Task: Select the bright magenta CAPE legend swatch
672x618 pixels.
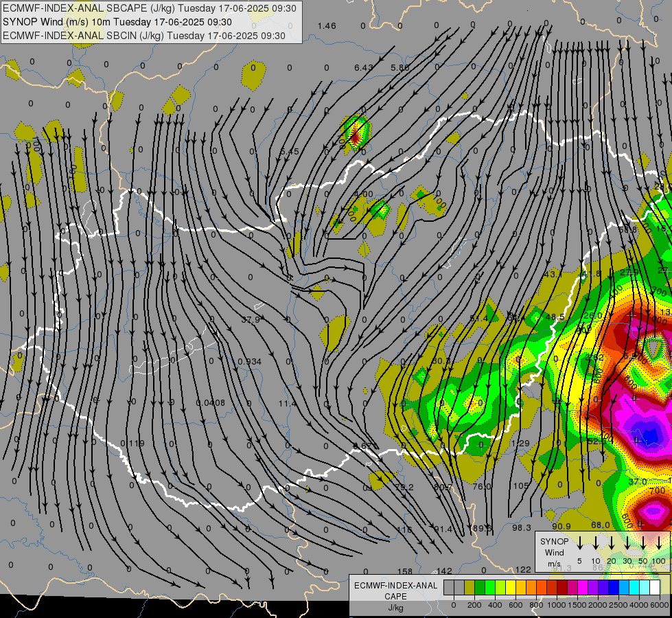Action: tap(583, 587)
